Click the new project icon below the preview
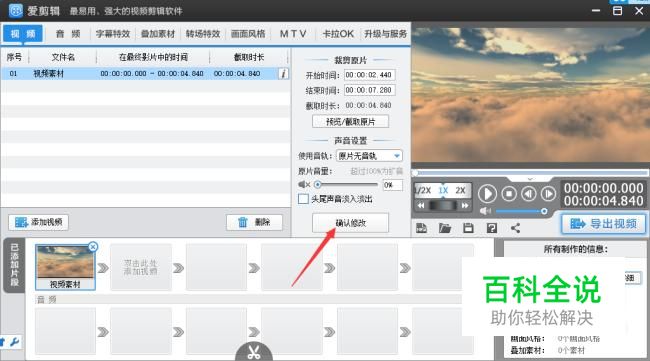The height and width of the screenshot is (361, 650). pyautogui.click(x=421, y=228)
